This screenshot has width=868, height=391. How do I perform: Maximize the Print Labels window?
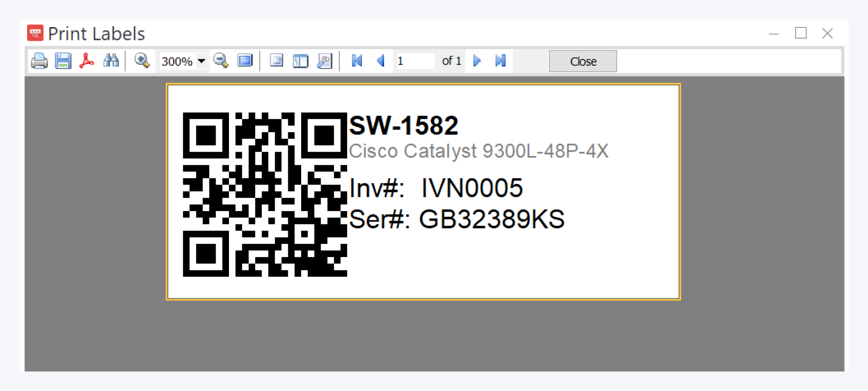(x=801, y=33)
